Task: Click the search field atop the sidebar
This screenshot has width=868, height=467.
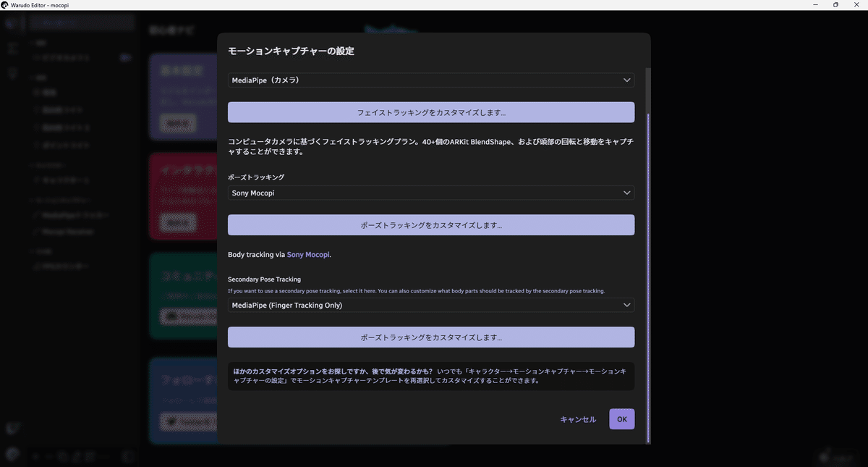Action: click(82, 22)
